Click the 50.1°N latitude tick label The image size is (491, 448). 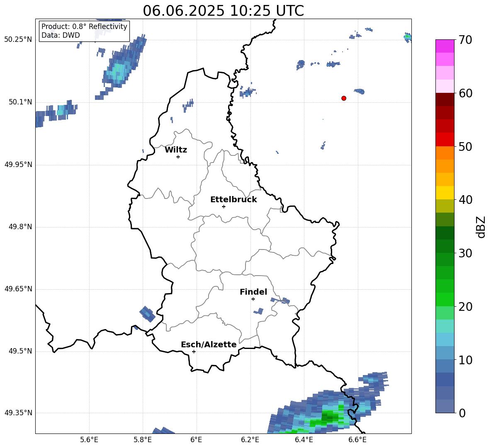(21, 102)
